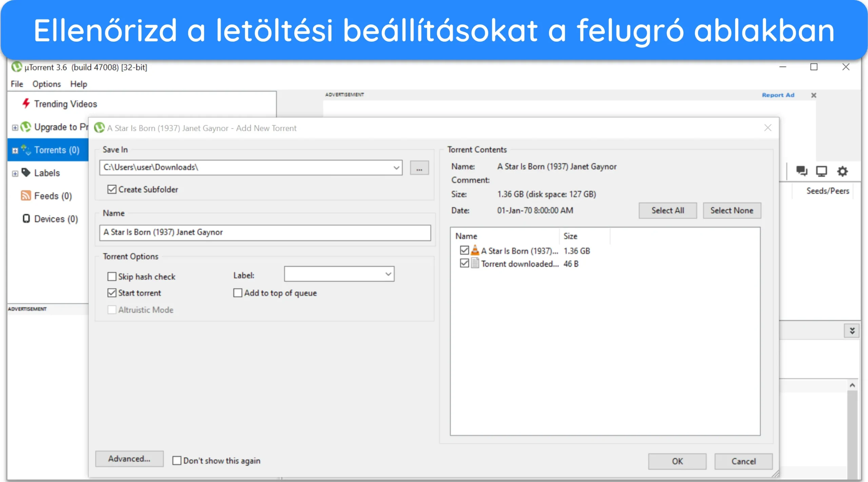Expand the Labels tree node

pos(15,173)
